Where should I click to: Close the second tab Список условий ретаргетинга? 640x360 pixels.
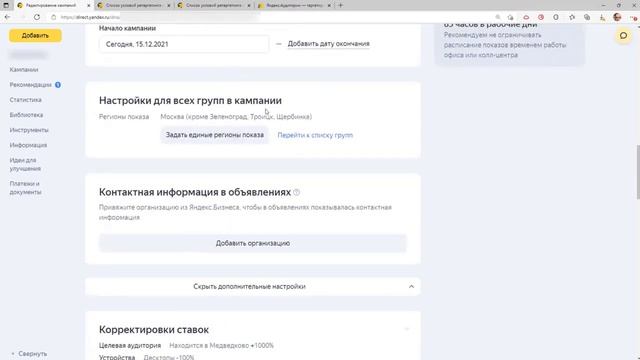[169, 6]
